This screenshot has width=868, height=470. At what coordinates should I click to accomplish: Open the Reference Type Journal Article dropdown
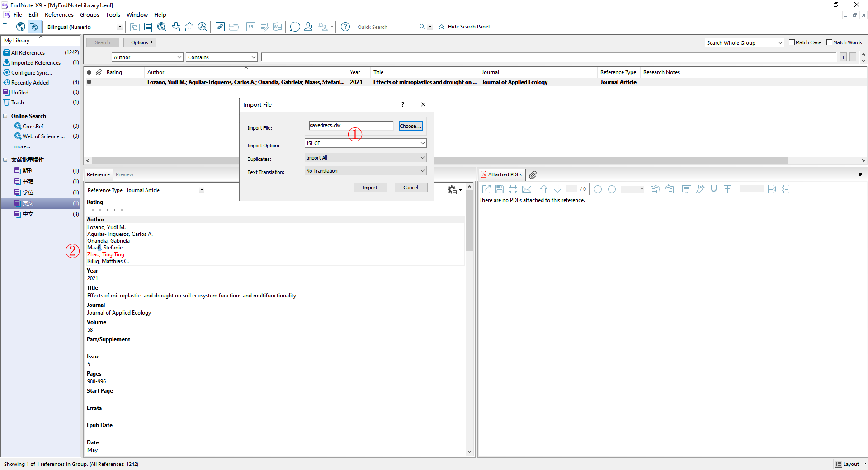click(x=201, y=190)
